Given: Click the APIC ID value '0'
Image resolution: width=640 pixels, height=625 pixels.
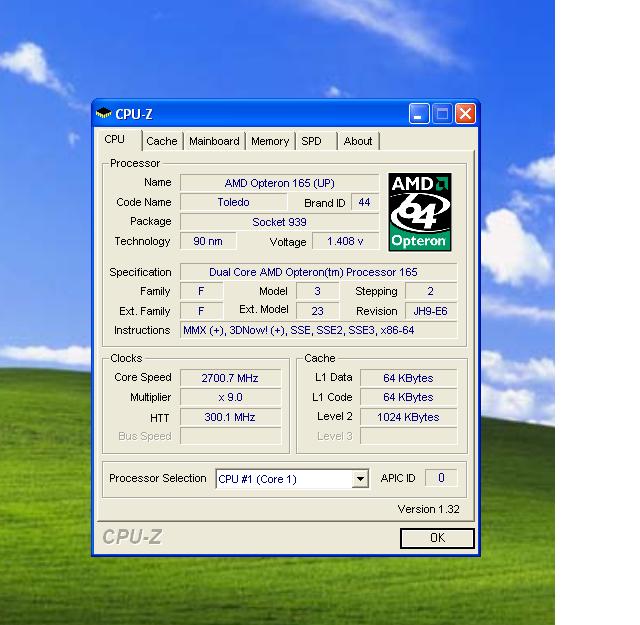Looking at the screenshot, I should [441, 478].
